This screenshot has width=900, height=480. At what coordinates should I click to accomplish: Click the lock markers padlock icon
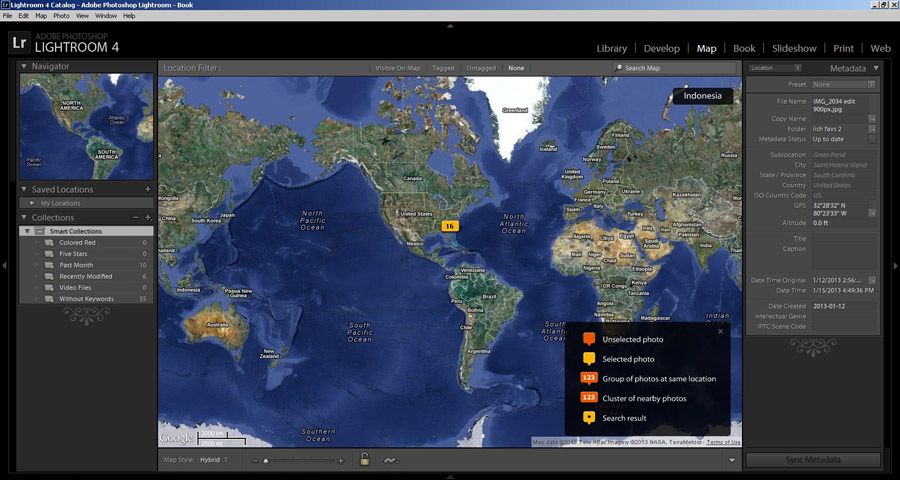click(364, 459)
